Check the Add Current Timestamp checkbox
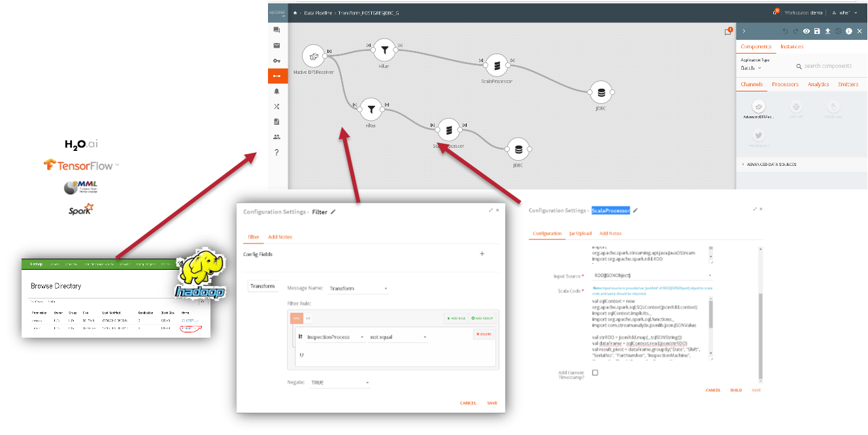The width and height of the screenshot is (868, 435). coord(595,372)
